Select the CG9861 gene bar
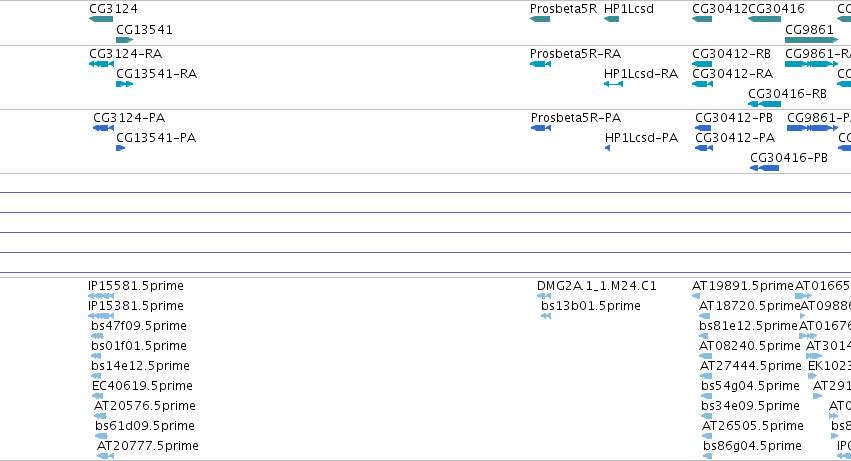This screenshot has height=461, width=851. tap(811, 40)
